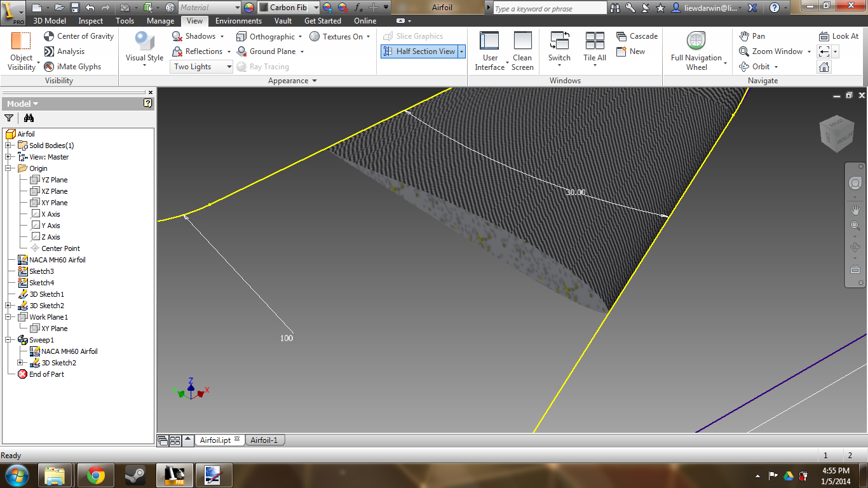Viewport: 868px width, 488px height.
Task: Open the User Interface options
Action: tap(490, 51)
